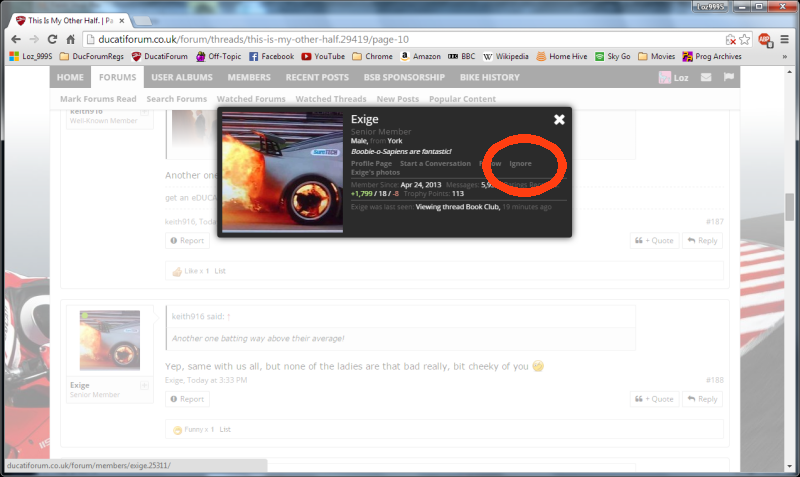Close the Exige member card popup
The image size is (800, 477).
tap(559, 120)
